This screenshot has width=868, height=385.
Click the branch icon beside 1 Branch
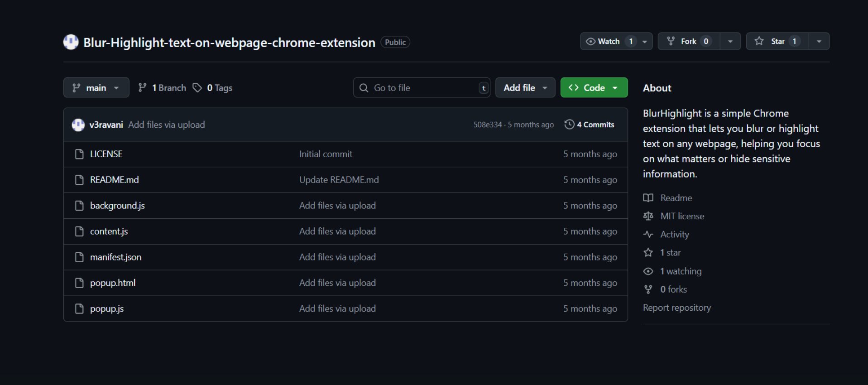[x=142, y=88]
